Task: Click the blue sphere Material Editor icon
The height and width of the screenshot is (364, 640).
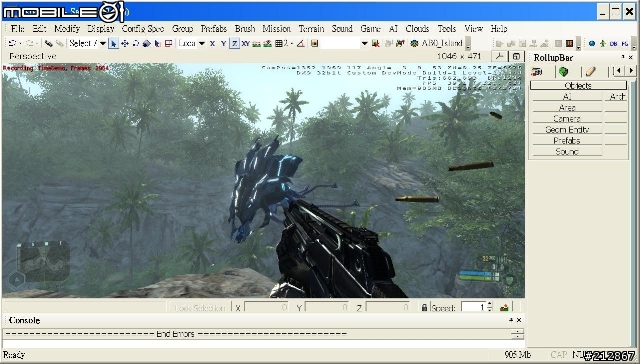Action: 592,43
